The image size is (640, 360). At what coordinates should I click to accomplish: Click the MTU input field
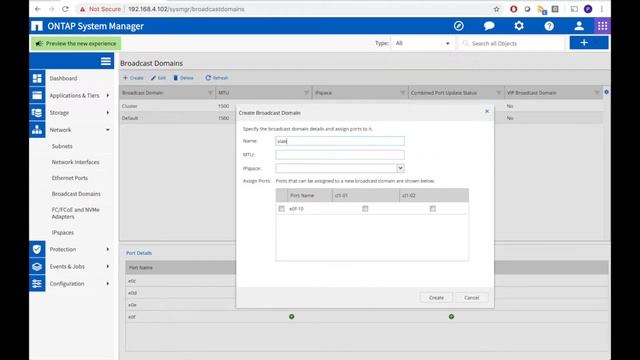point(340,155)
